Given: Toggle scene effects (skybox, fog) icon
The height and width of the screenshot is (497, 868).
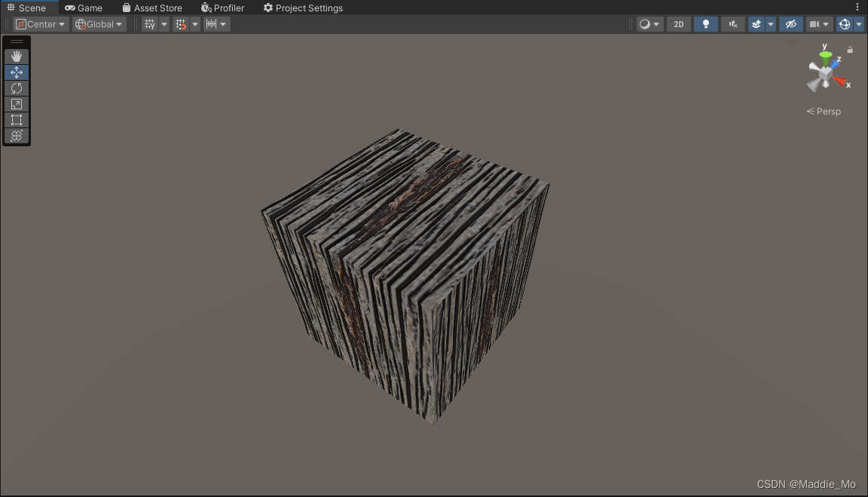Looking at the screenshot, I should pyautogui.click(x=756, y=24).
